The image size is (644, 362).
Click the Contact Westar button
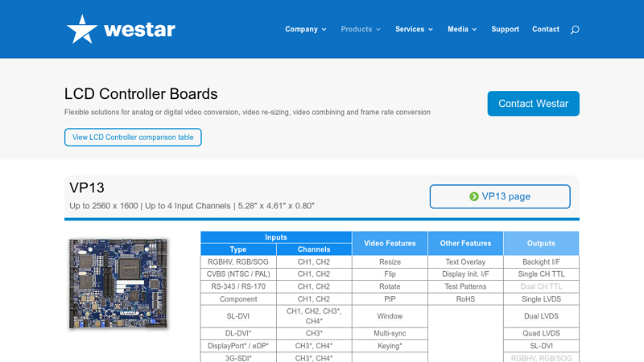(533, 104)
